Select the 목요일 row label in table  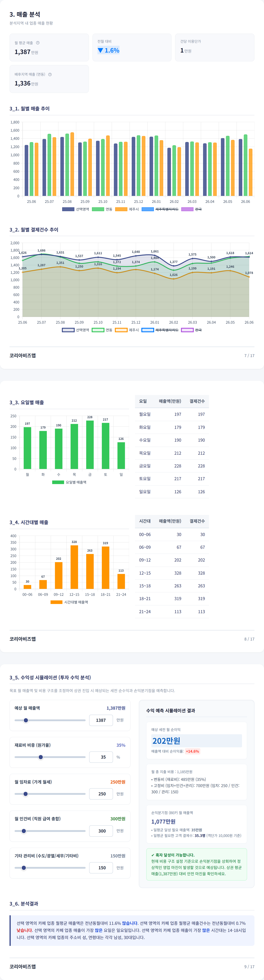[x=145, y=453]
